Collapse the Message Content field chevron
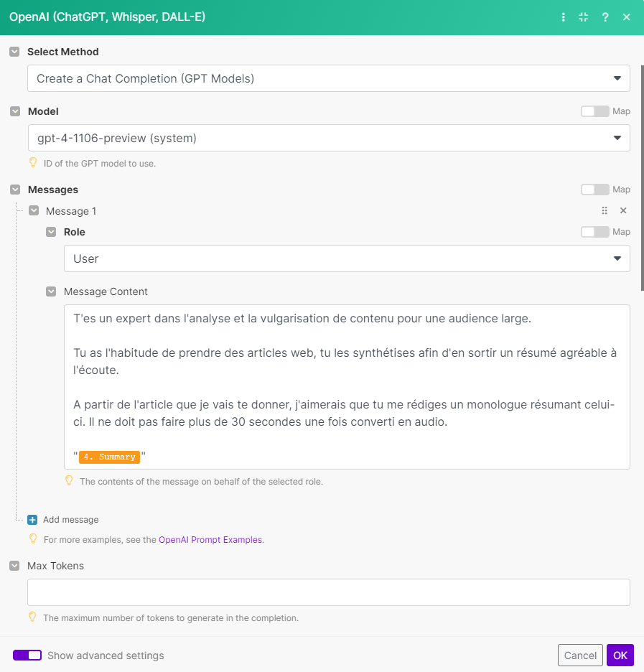The height and width of the screenshot is (672, 644). [51, 291]
